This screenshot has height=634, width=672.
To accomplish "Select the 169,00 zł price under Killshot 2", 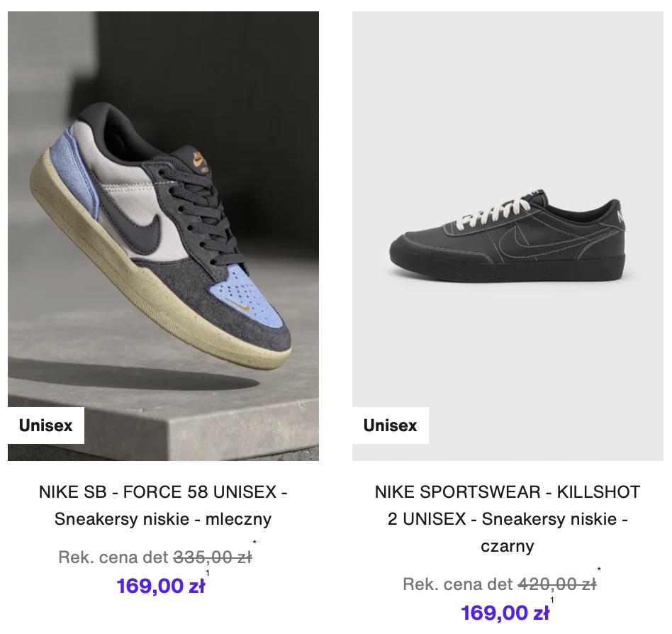I will [505, 613].
